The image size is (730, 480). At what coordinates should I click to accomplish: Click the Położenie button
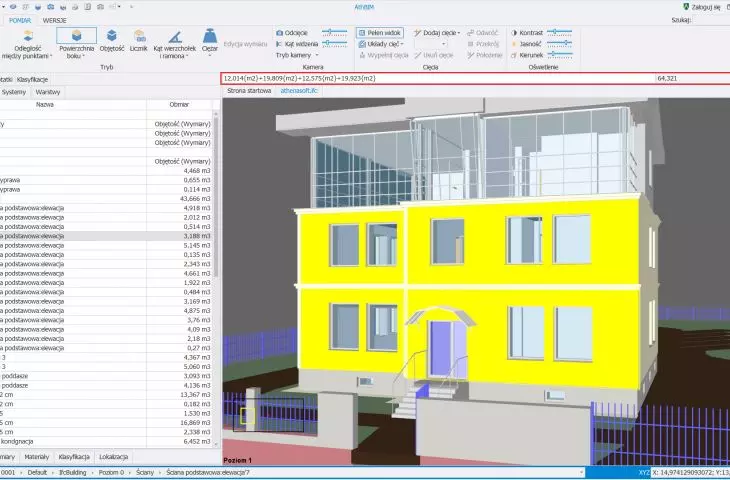pyautogui.click(x=485, y=55)
